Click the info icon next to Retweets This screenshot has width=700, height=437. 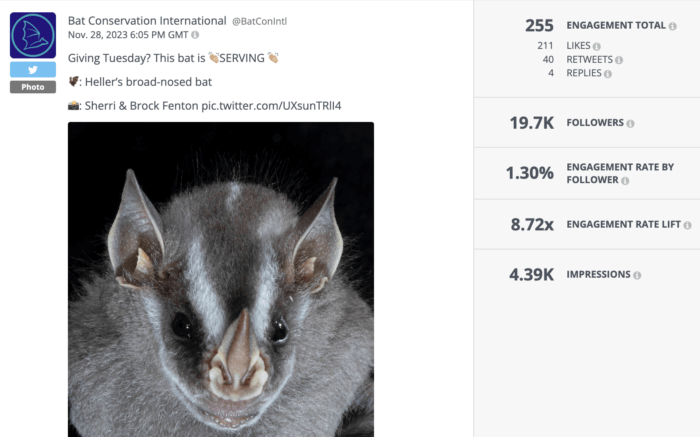click(x=620, y=60)
